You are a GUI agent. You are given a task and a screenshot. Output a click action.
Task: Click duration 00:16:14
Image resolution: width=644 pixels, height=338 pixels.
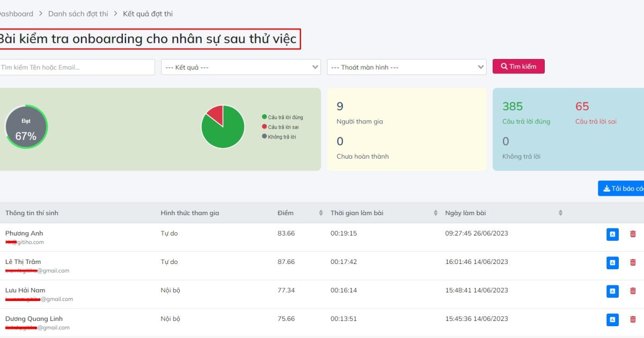[x=344, y=290]
